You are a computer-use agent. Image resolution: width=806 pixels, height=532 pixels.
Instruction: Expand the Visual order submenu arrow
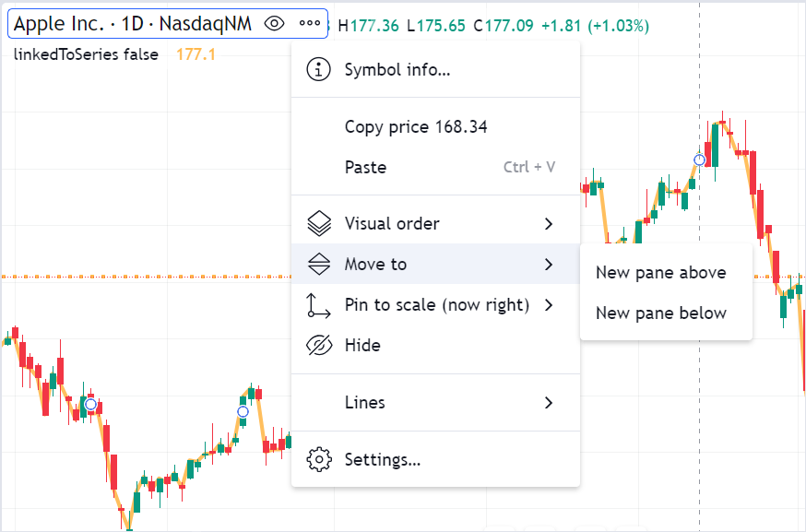click(x=549, y=224)
